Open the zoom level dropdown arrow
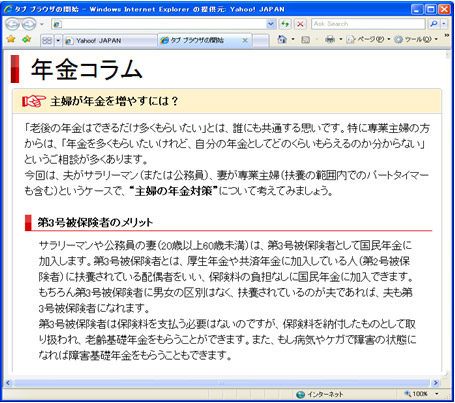This screenshot has width=455, height=403. 437,394
